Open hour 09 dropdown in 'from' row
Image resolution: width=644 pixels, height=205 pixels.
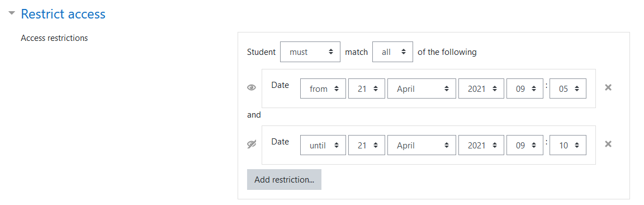(525, 88)
